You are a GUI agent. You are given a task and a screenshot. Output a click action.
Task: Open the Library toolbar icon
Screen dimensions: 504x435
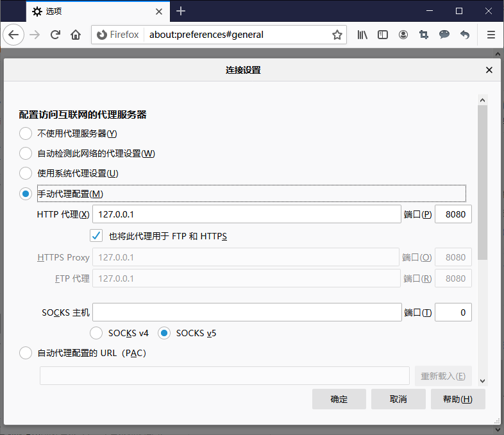point(362,35)
